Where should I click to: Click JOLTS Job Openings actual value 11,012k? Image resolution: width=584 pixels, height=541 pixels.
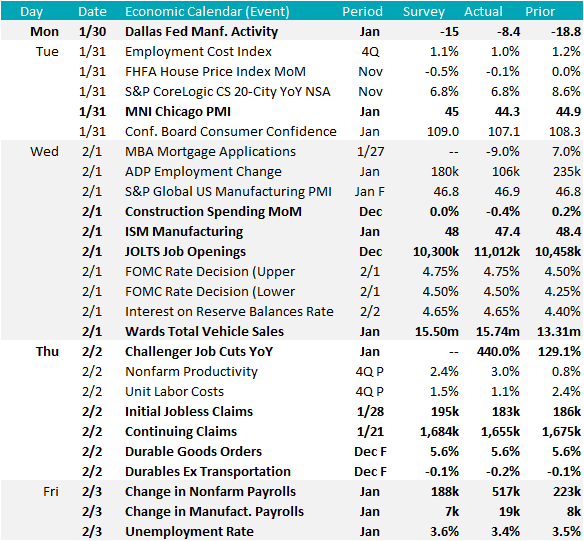pos(497,252)
